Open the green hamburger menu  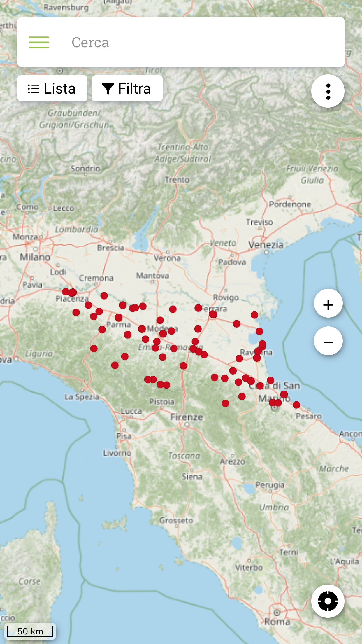click(39, 42)
